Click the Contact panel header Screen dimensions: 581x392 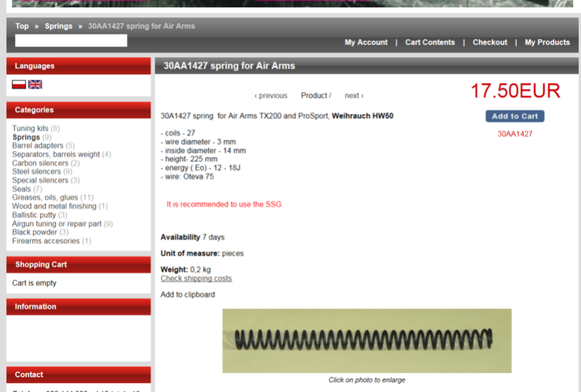pos(78,375)
